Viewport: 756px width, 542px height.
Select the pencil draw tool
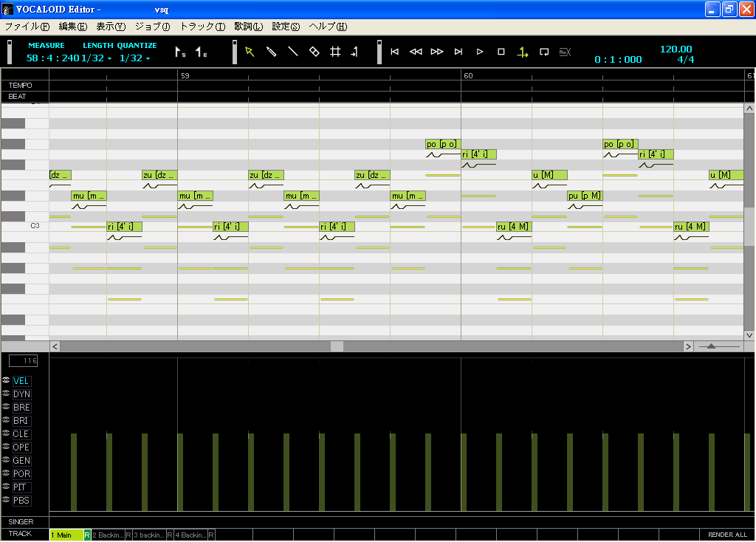point(271,52)
